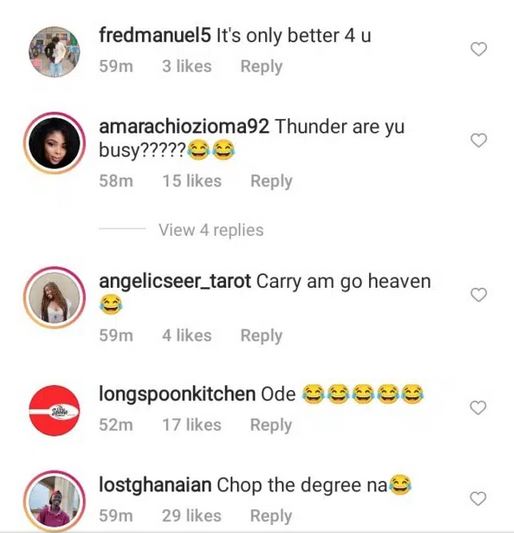Open the longspoonkitchen username link
The height and width of the screenshot is (533, 514).
pos(177,394)
